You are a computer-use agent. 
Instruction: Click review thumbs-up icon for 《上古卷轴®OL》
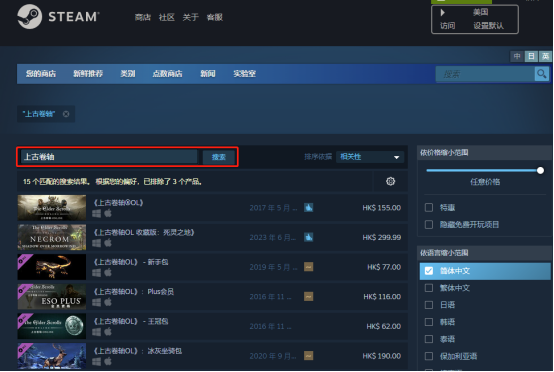tap(308, 207)
